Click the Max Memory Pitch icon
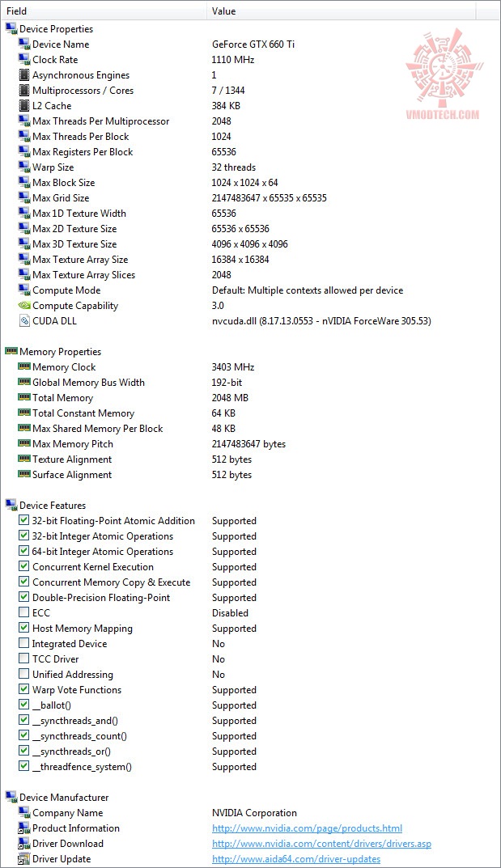 pyautogui.click(x=23, y=443)
